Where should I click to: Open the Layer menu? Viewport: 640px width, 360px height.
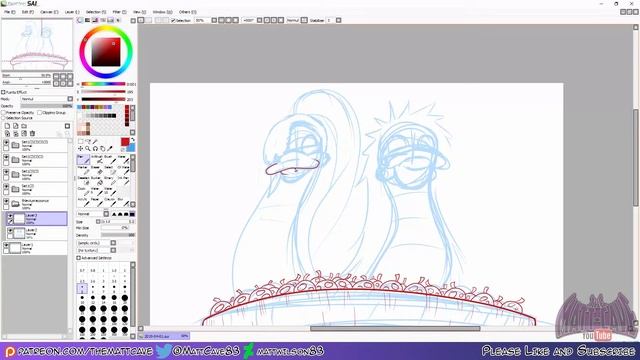pos(72,12)
